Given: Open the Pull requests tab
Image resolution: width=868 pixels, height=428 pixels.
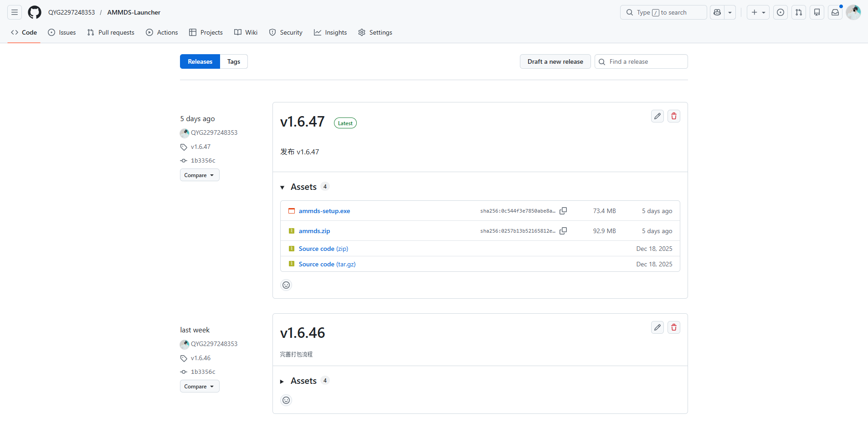Looking at the screenshot, I should [110, 32].
